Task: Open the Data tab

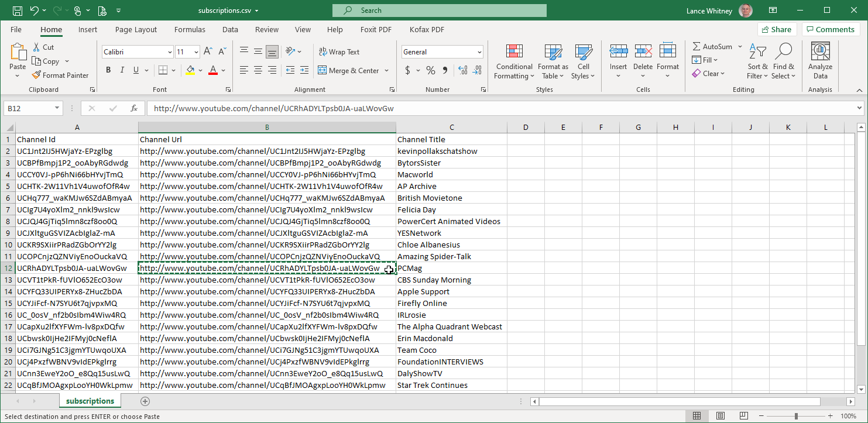Action: click(230, 30)
